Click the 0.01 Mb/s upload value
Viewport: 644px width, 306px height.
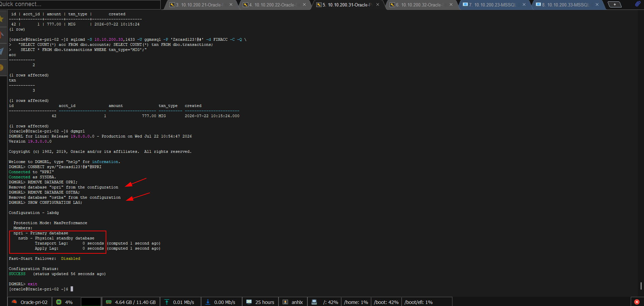(184, 302)
